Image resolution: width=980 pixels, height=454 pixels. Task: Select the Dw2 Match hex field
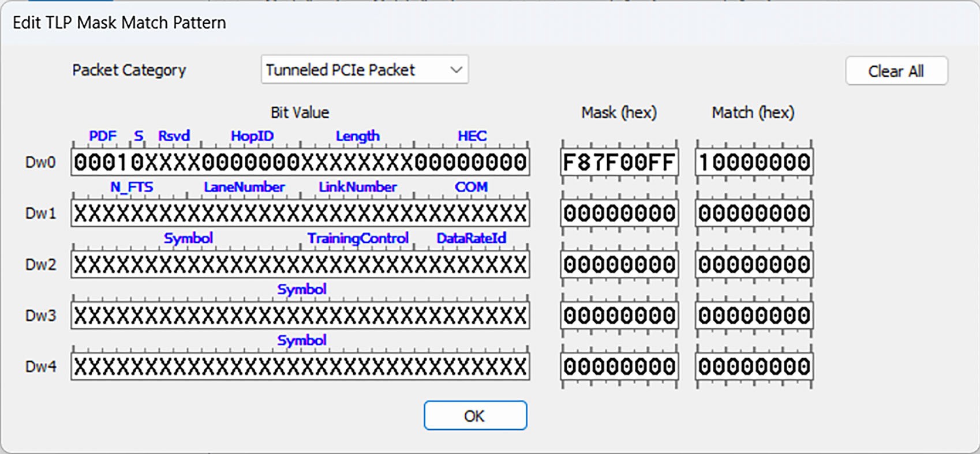click(754, 264)
